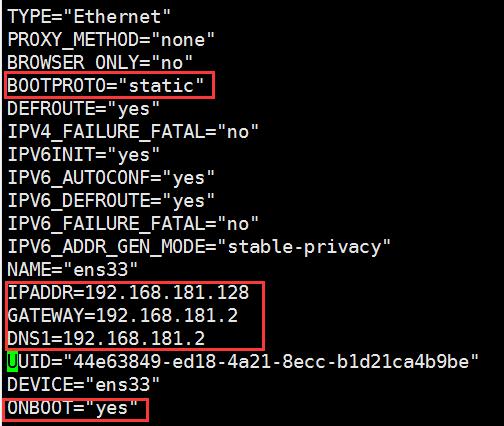The width and height of the screenshot is (504, 426).
Task: Click the DEVICE="ens33" line
Action: tap(84, 384)
